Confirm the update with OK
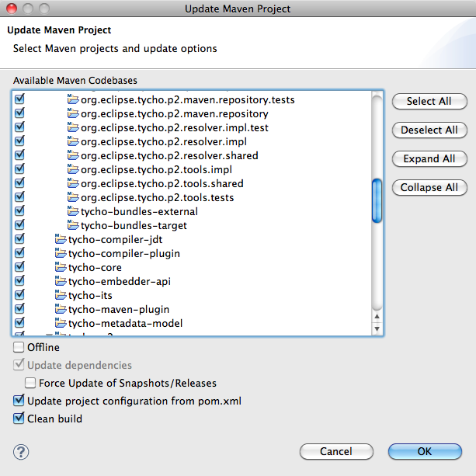476x476 pixels. [x=425, y=451]
